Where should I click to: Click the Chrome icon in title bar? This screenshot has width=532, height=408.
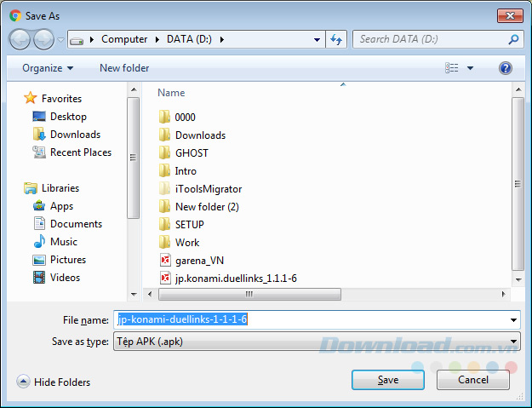tap(15, 15)
